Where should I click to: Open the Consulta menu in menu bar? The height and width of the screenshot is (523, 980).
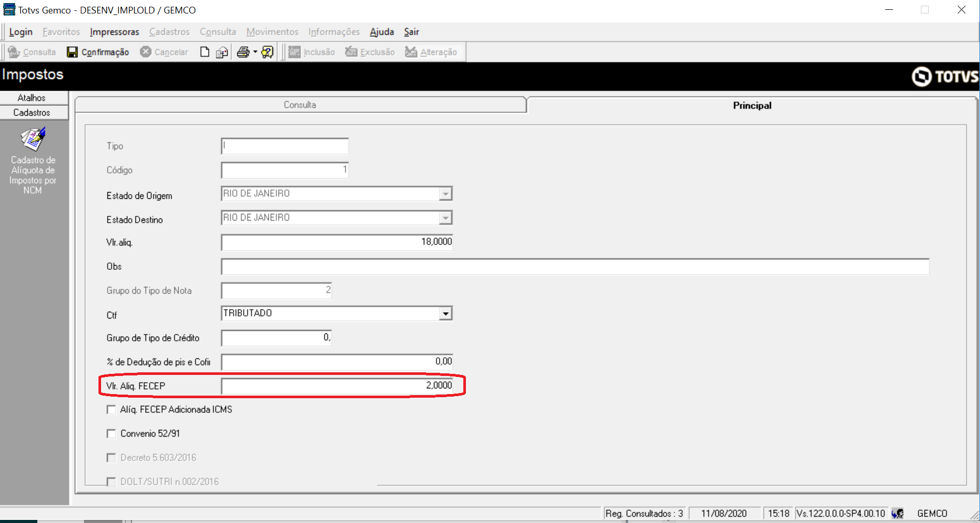(x=218, y=32)
